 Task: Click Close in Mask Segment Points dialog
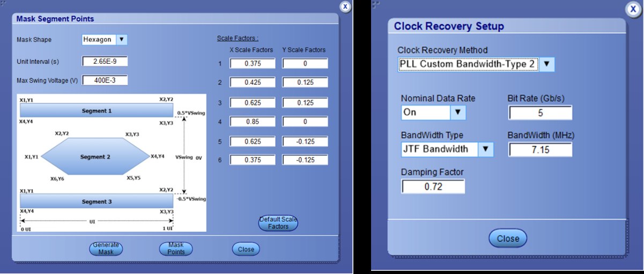click(x=246, y=249)
